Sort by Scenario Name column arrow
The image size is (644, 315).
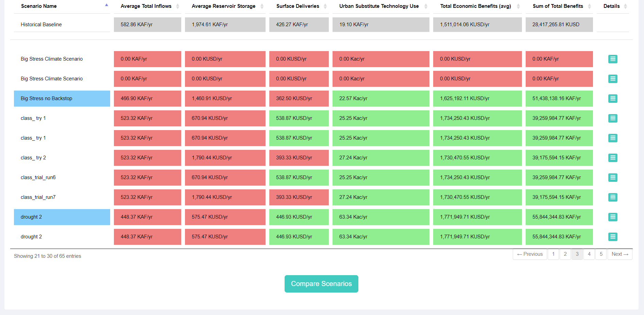coord(106,5)
